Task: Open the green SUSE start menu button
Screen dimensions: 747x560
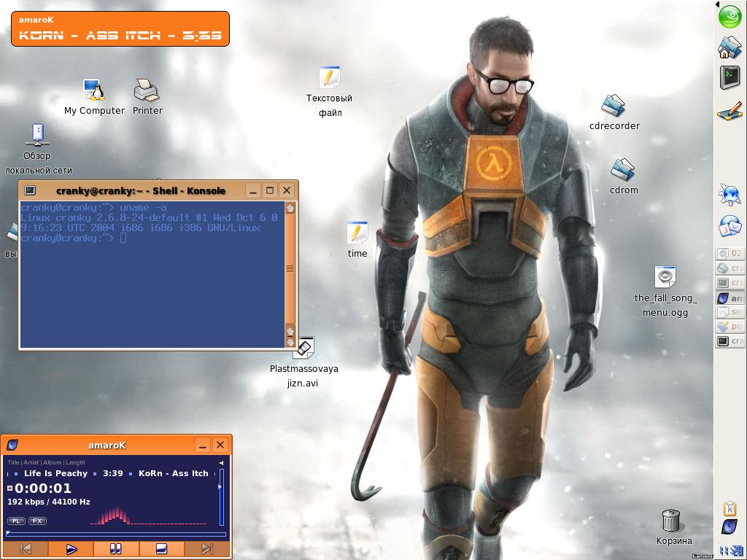Action: (x=729, y=16)
